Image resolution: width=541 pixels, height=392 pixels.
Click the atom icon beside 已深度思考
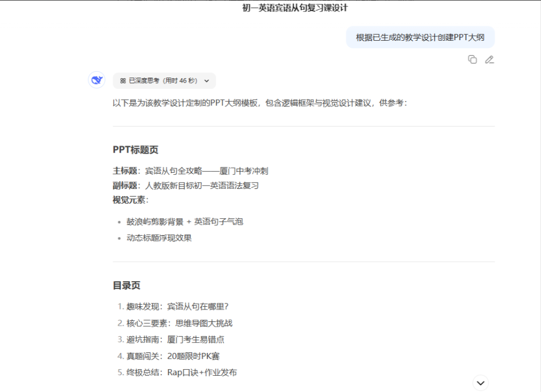(123, 81)
